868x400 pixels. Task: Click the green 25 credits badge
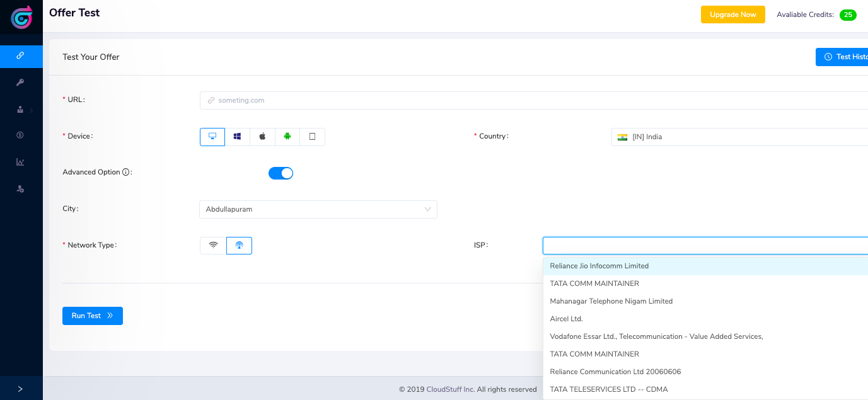848,14
